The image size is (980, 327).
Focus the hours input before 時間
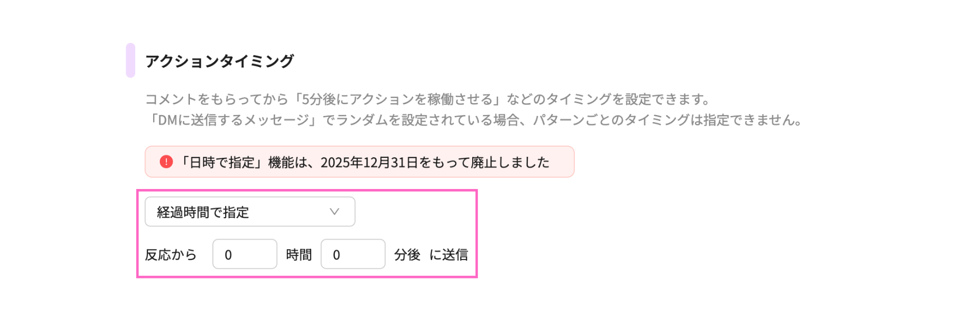point(244,254)
